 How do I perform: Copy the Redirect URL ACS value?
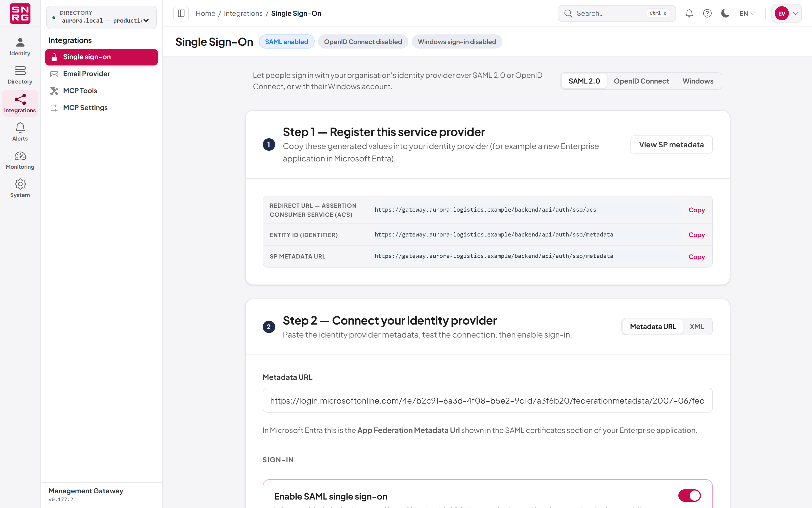[x=697, y=210]
